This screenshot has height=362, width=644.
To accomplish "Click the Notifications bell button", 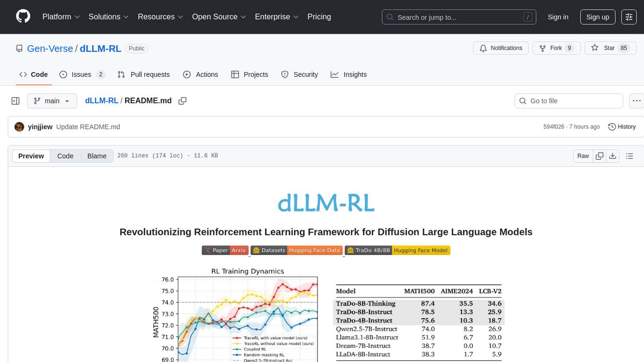I will (x=501, y=48).
